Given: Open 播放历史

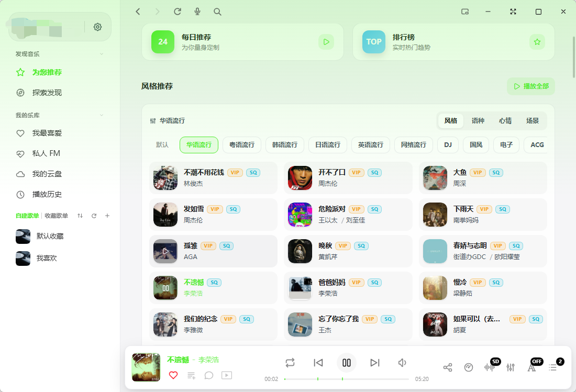Looking at the screenshot, I should click(x=47, y=195).
